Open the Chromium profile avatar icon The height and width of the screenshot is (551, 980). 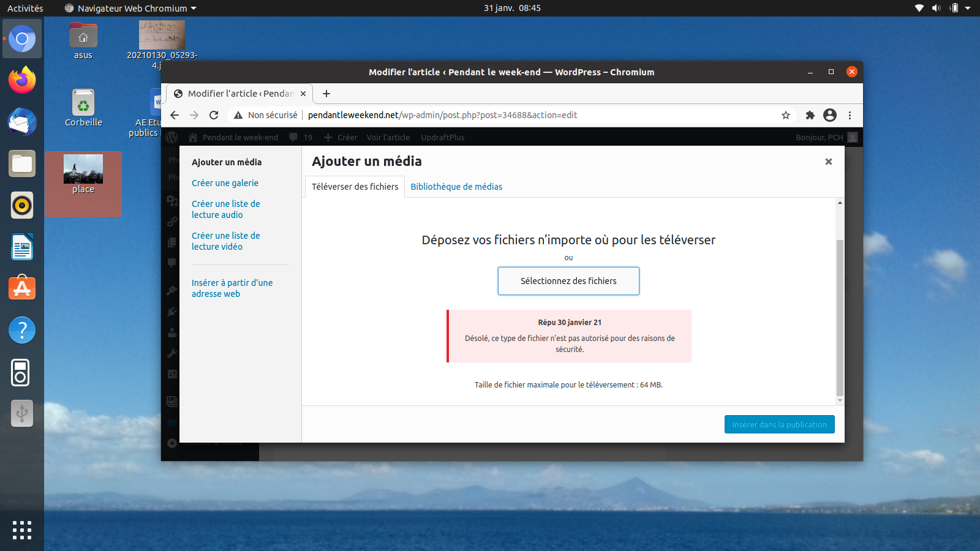(830, 115)
